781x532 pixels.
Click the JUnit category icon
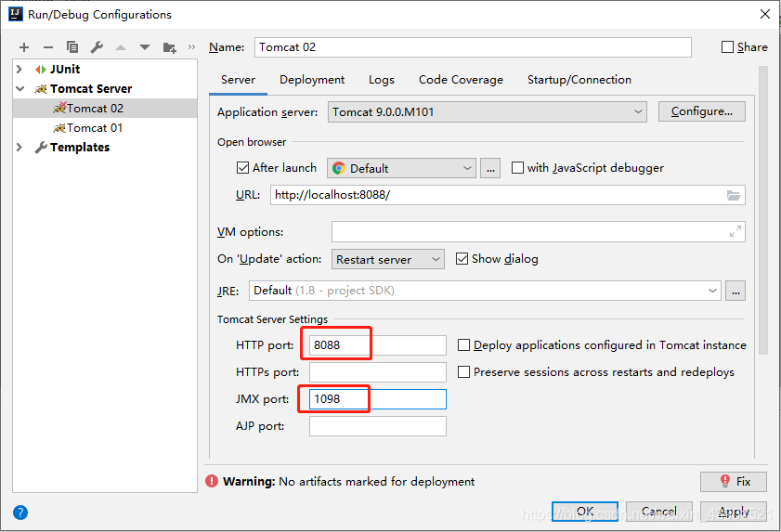pyautogui.click(x=41, y=70)
